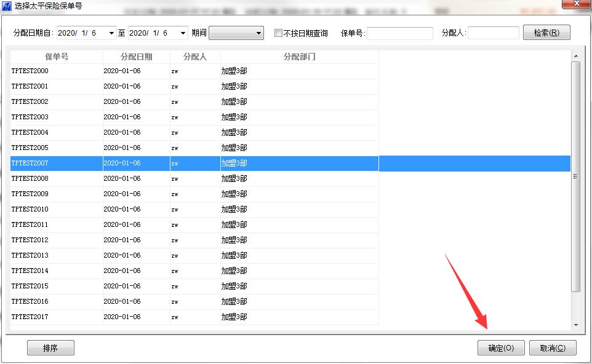Confirm selection with 确定(O) button
The width and height of the screenshot is (592, 364).
point(501,348)
